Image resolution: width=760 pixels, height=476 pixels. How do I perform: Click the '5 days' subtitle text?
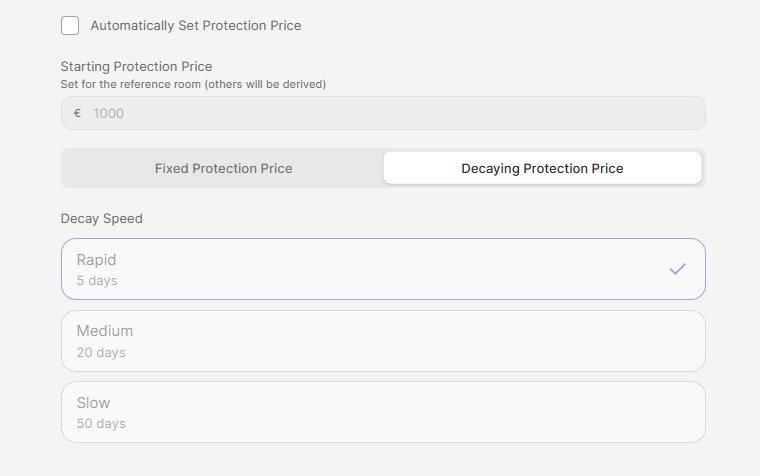[97, 281]
